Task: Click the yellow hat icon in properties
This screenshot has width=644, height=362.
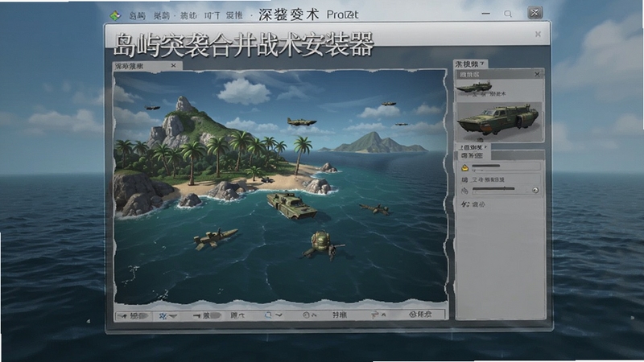Action: pyautogui.click(x=465, y=168)
